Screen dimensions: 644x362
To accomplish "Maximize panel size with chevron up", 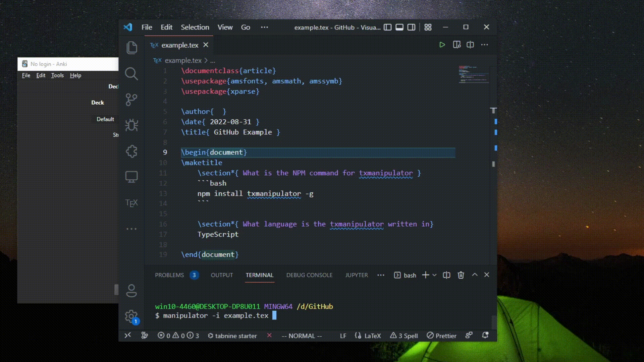I will click(475, 275).
